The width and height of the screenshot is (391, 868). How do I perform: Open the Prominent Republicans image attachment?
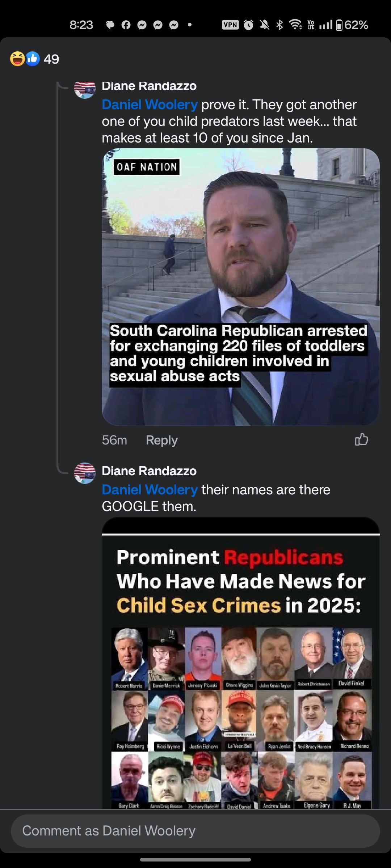click(x=241, y=663)
